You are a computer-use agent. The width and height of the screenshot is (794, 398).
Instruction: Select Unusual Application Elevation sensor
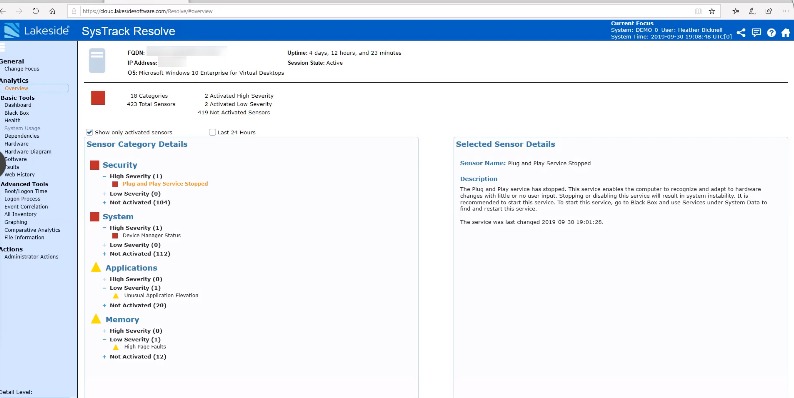click(x=161, y=295)
